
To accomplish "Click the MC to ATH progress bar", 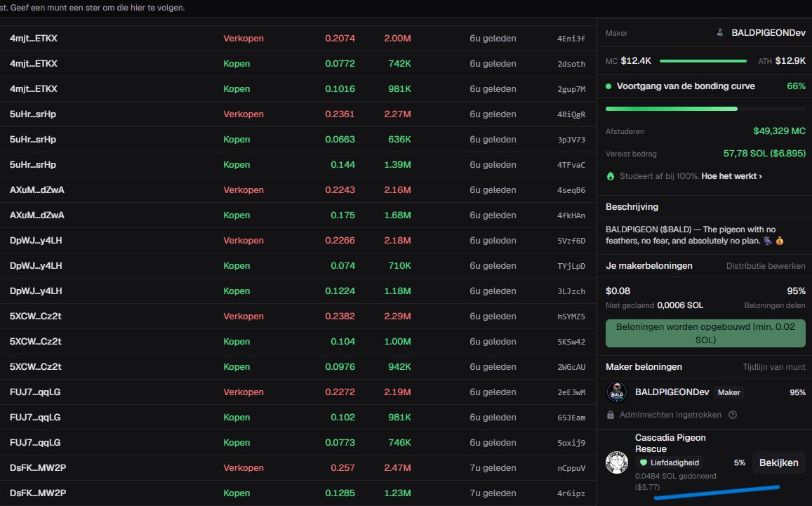I will pos(703,61).
